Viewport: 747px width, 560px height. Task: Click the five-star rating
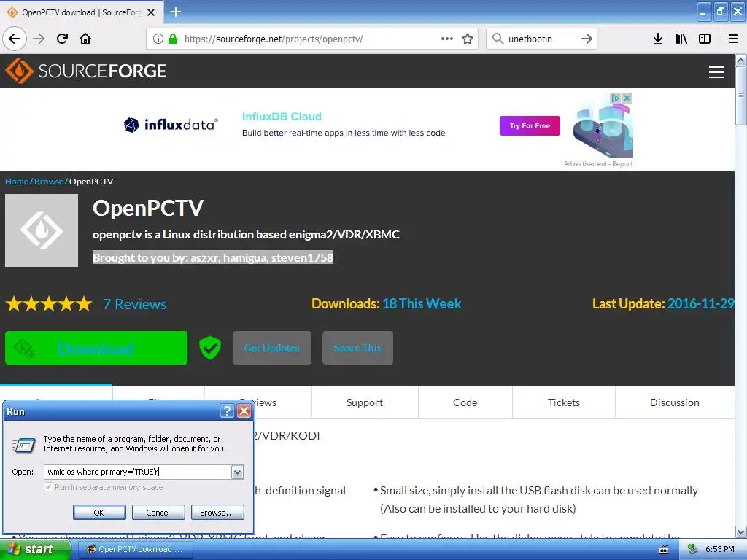[x=49, y=303]
